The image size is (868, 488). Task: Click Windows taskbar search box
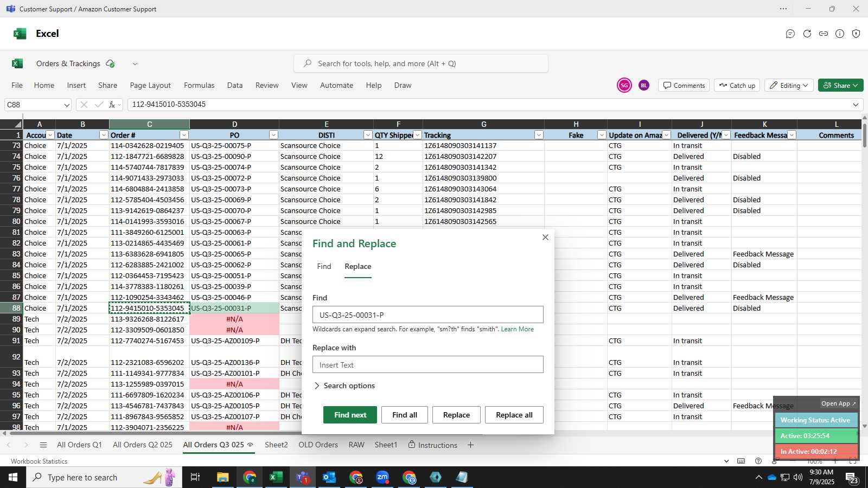(104, 477)
